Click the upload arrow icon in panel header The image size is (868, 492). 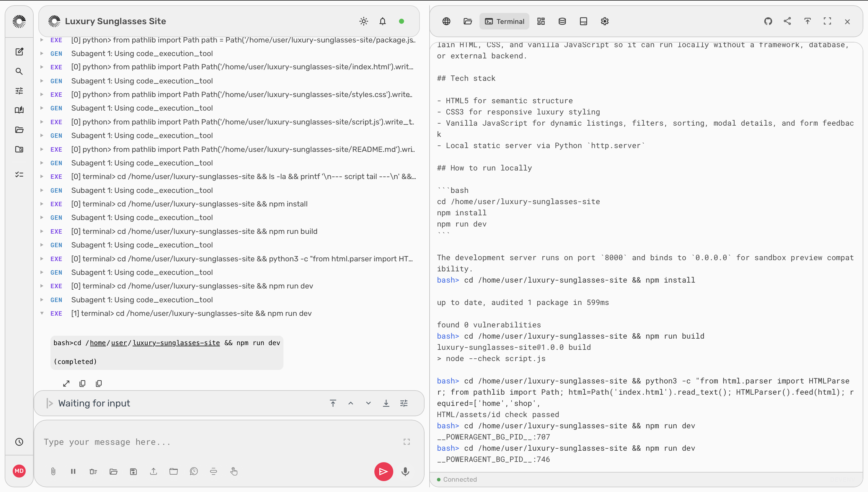point(807,21)
